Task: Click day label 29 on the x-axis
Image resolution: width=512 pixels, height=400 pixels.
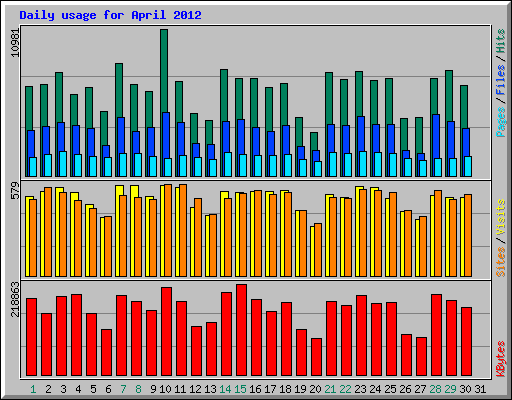Action: tap(450, 389)
